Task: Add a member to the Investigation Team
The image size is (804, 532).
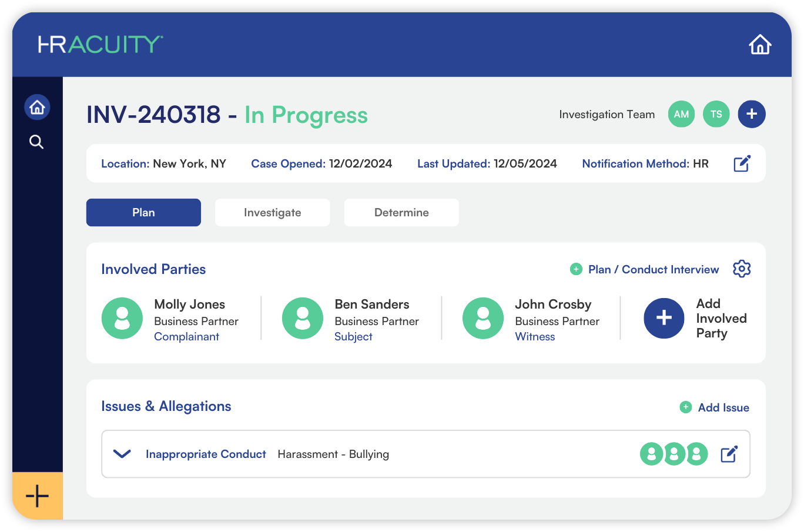Action: [x=751, y=114]
